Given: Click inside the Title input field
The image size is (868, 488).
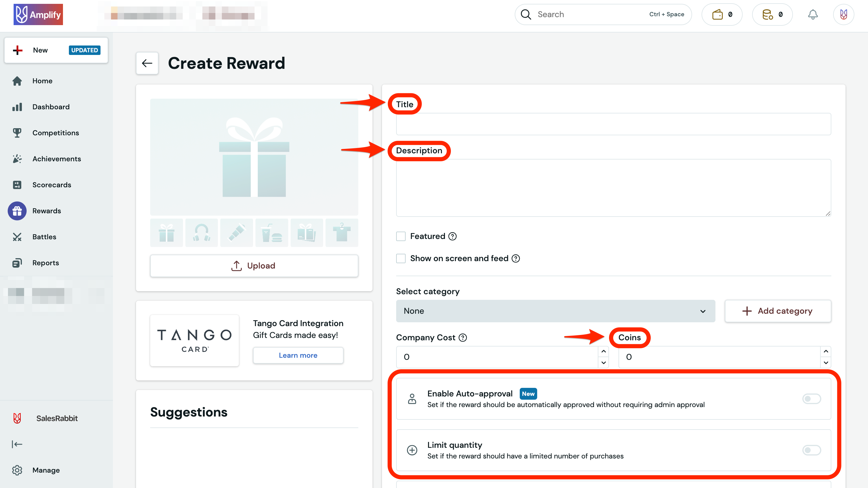Looking at the screenshot, I should [x=613, y=124].
